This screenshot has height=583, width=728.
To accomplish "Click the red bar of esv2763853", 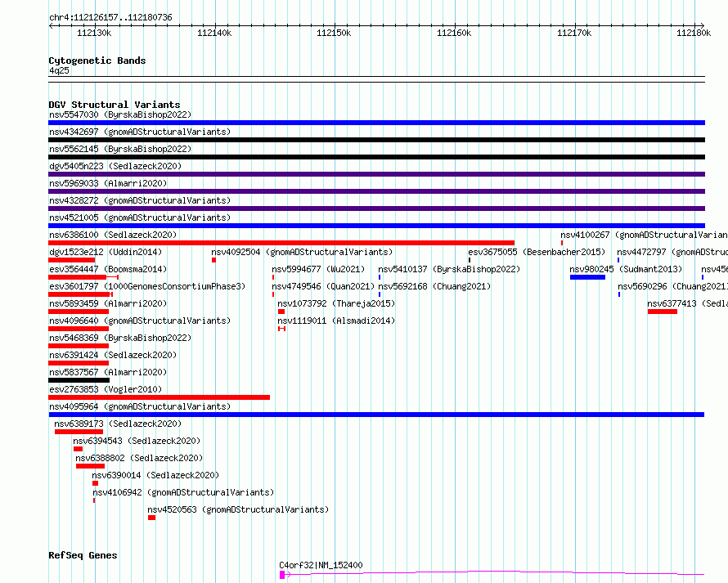I will (159, 397).
